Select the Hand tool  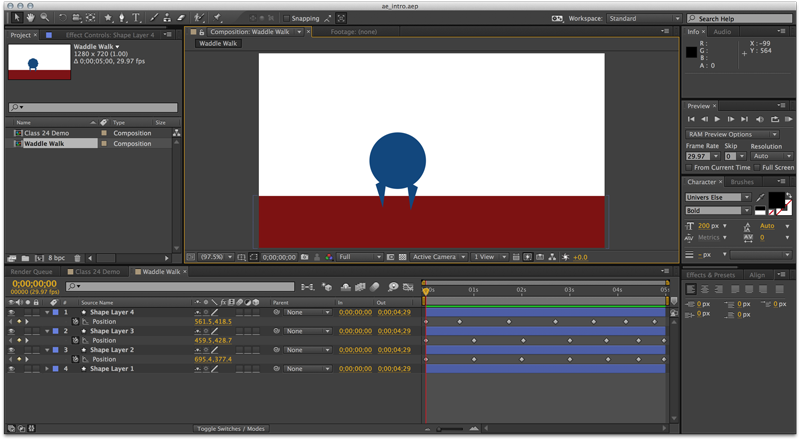pyautogui.click(x=31, y=18)
